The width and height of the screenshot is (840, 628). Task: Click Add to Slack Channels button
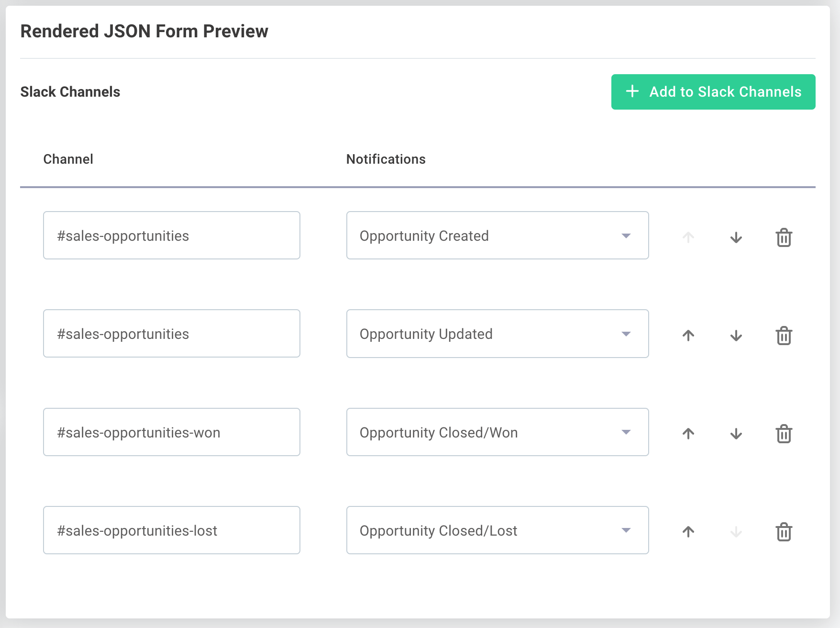click(x=713, y=92)
